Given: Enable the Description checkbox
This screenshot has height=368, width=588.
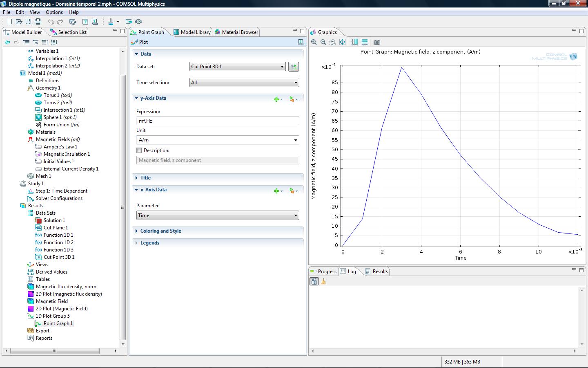Looking at the screenshot, I should point(139,150).
